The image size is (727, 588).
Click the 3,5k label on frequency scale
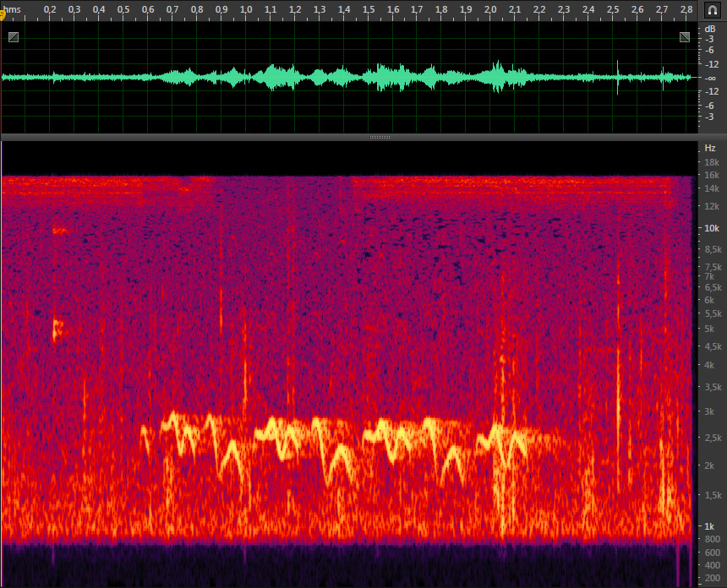(713, 387)
